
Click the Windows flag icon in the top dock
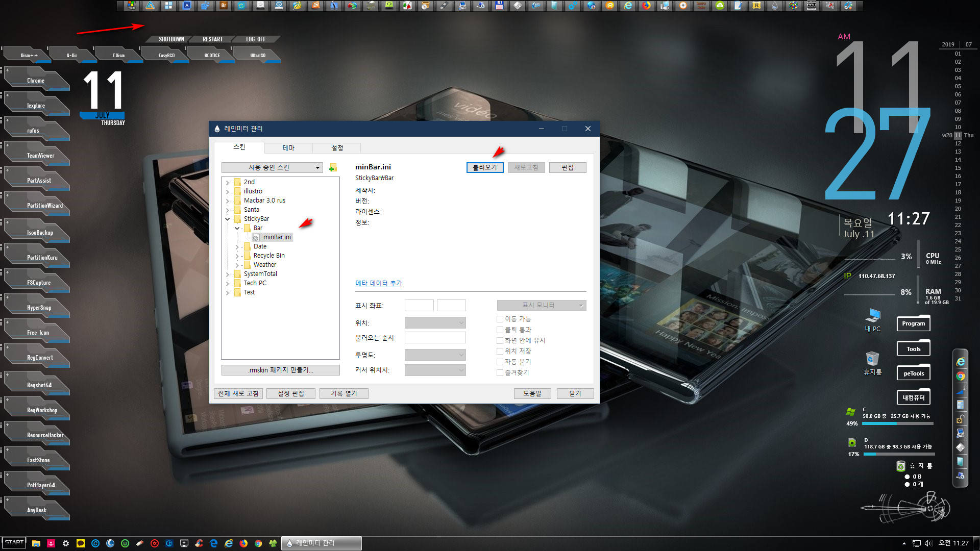(131, 6)
